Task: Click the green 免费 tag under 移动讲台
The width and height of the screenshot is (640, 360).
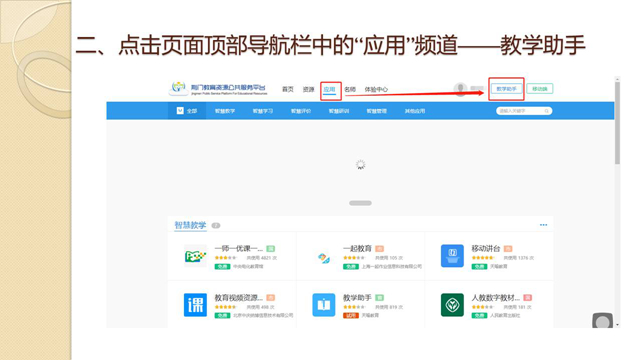Action: tap(479, 267)
